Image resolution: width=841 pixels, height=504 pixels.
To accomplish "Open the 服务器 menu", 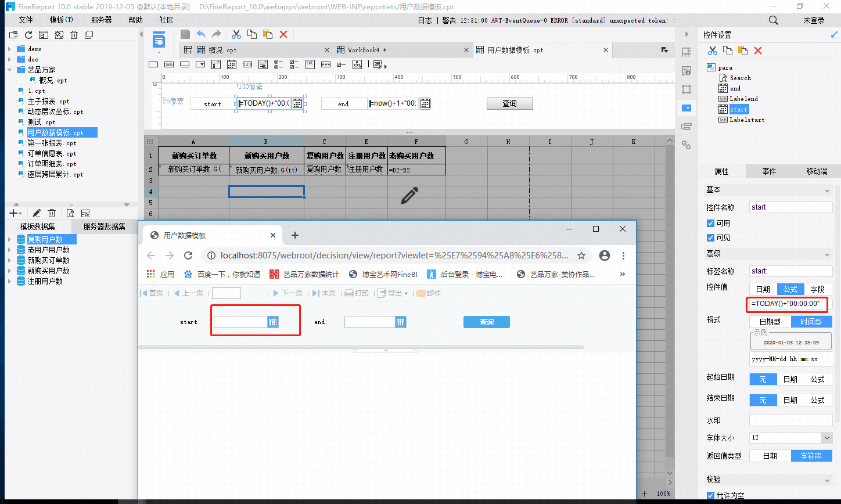I will [101, 20].
